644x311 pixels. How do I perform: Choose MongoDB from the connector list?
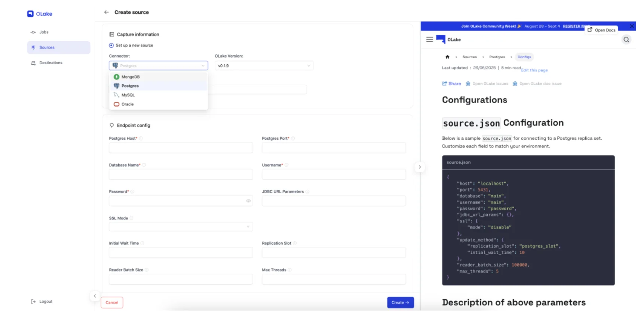point(131,77)
